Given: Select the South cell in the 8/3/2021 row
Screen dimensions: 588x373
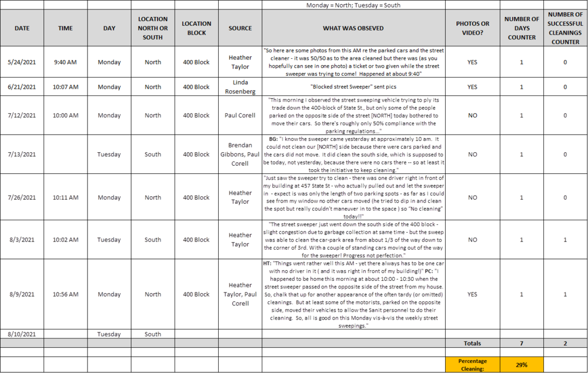Looking at the screenshot, I should pyautogui.click(x=153, y=240).
